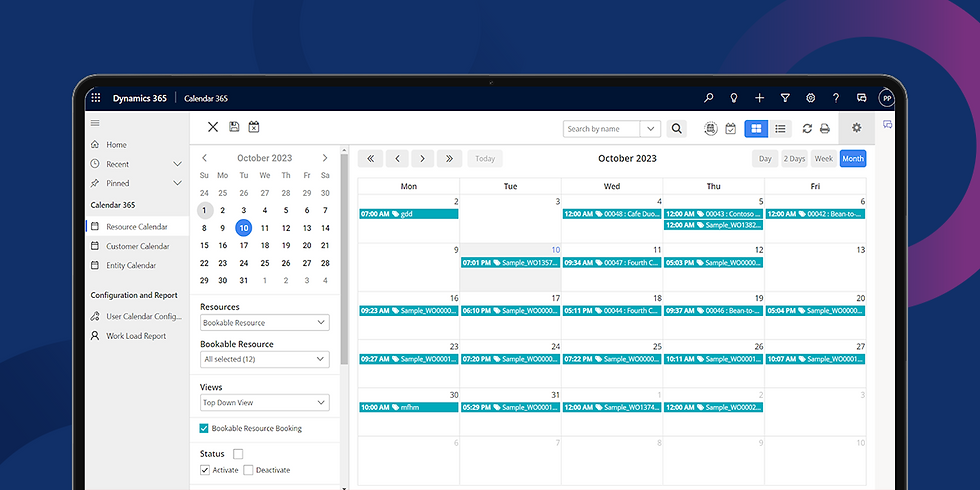980x490 pixels.
Task: Select the Month view button
Action: coord(853,159)
